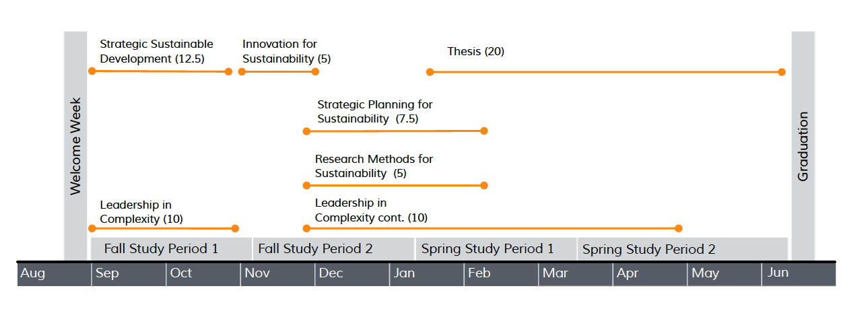
Task: Select Strategic Planning timeline end dot
Action: pyautogui.click(x=483, y=131)
